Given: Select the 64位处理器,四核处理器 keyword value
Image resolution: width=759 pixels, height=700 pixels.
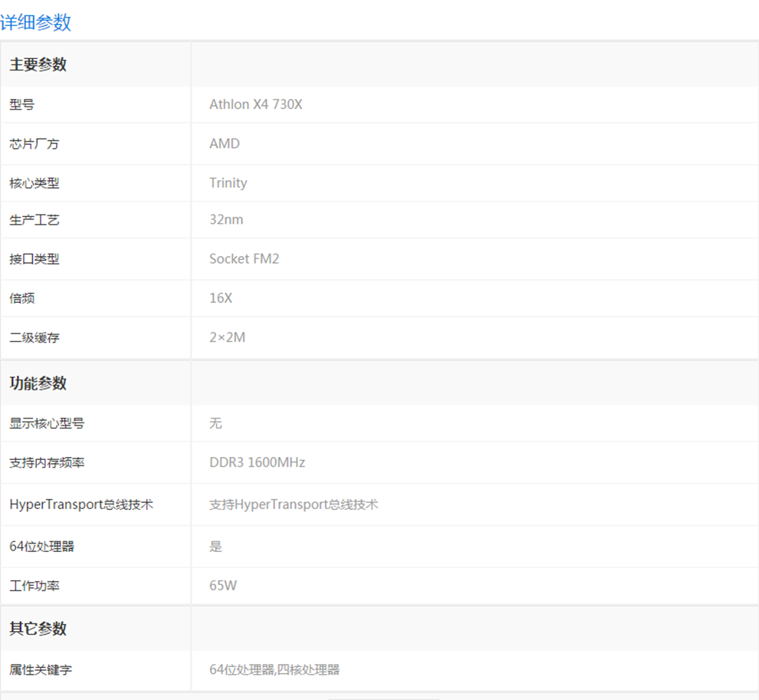Looking at the screenshot, I should (x=274, y=670).
